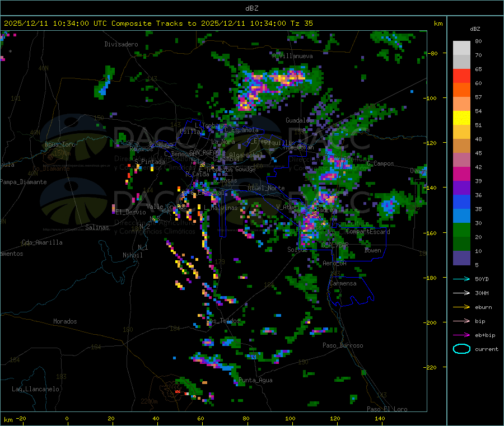Click the cyan 50YD arrow in legend
Image resolution: width=504 pixels, height=426 pixels.
[461, 279]
